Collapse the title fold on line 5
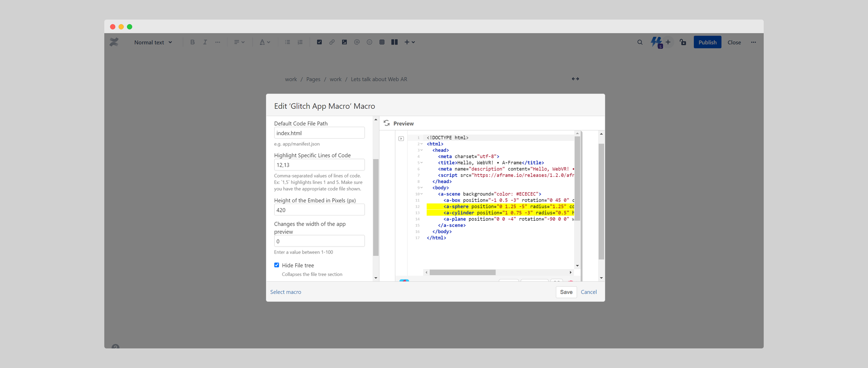The height and width of the screenshot is (368, 868). point(422,163)
